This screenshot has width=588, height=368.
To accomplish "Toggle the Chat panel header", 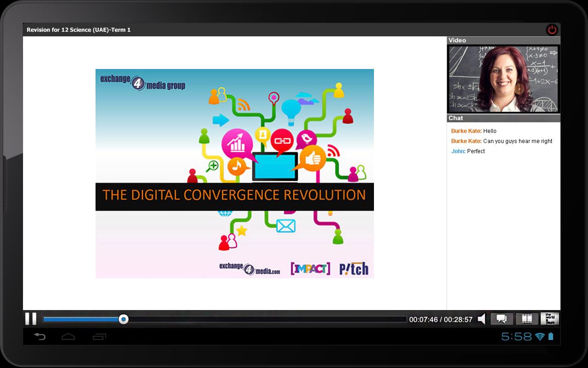I will pyautogui.click(x=503, y=118).
